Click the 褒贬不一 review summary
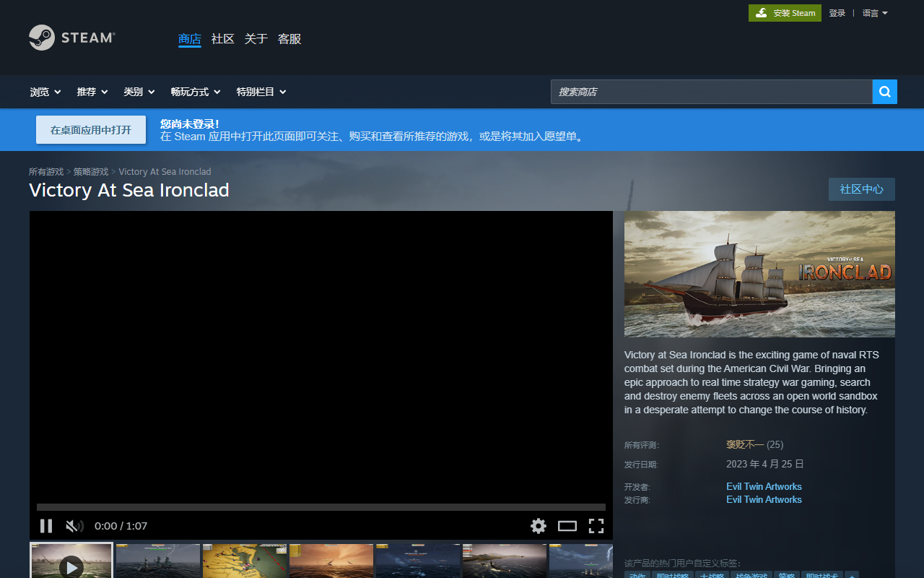The height and width of the screenshot is (578, 924). pos(745,445)
